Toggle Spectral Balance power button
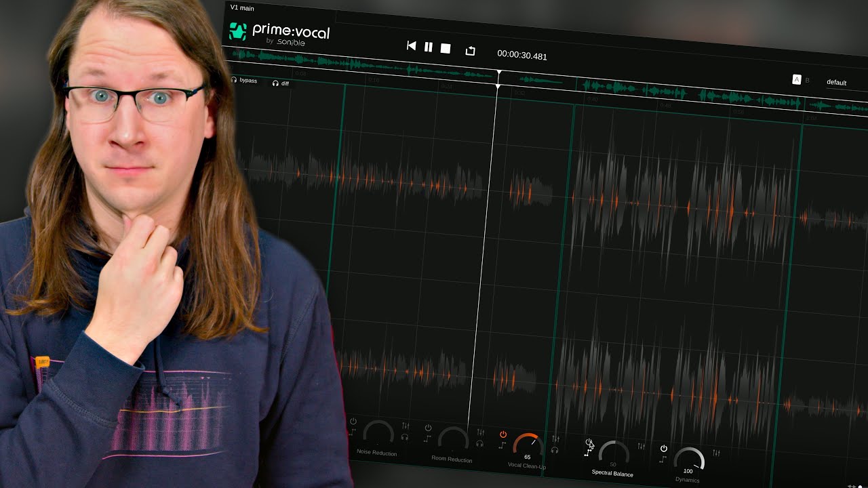 [589, 442]
